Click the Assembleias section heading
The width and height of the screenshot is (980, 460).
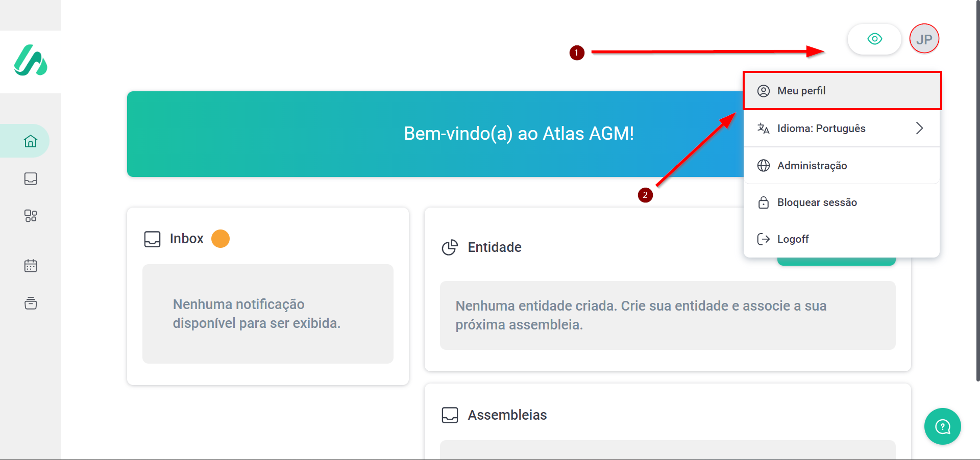point(507,415)
